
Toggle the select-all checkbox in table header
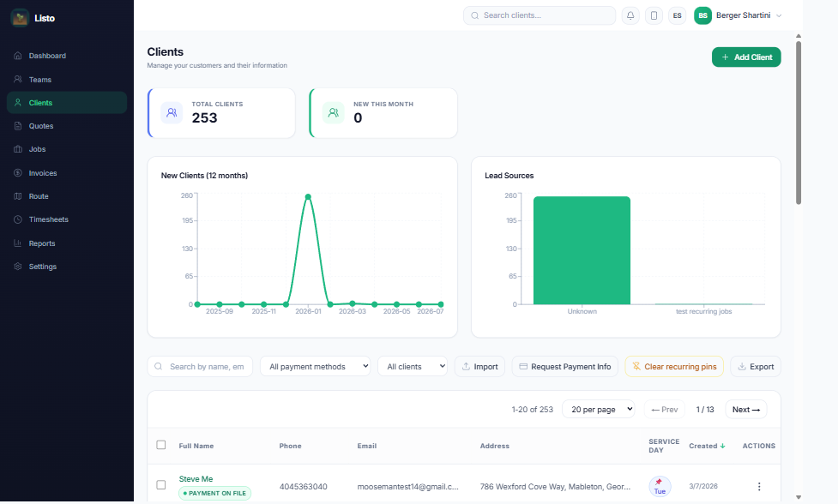(161, 445)
